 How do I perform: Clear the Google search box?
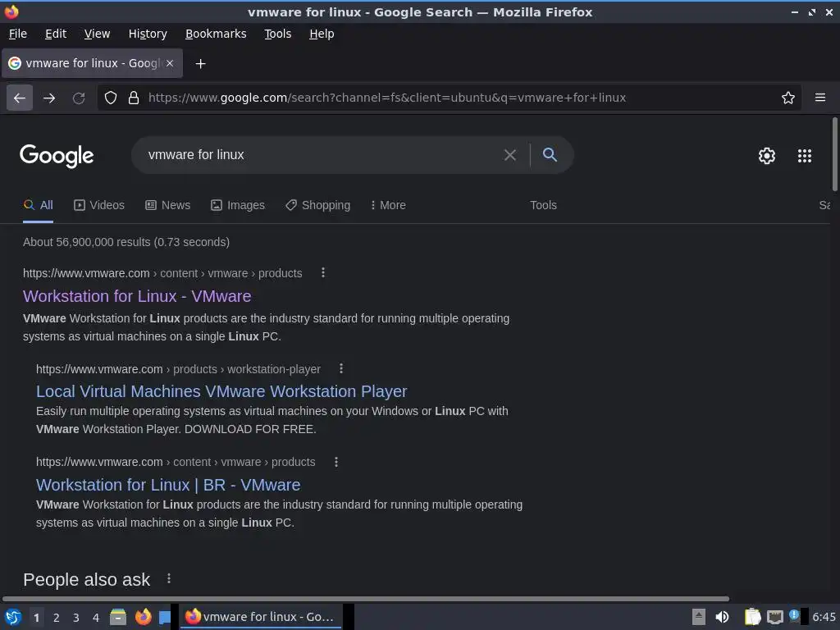(x=510, y=155)
